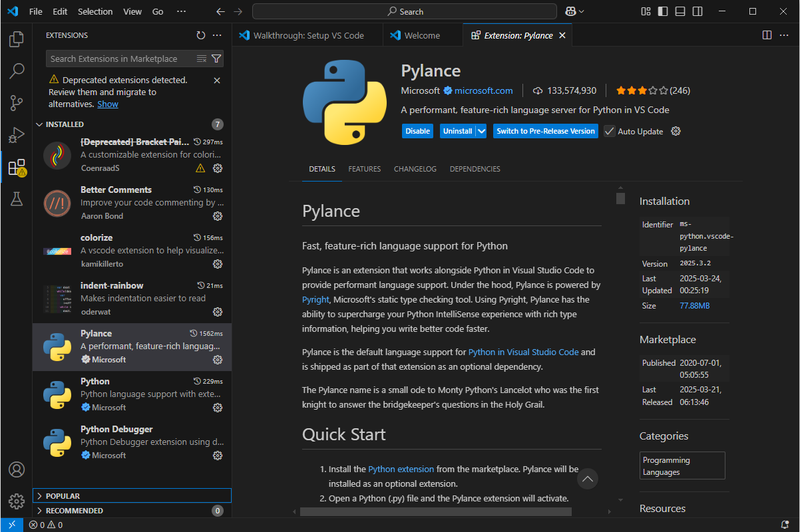Toggle the Auto Update checkbox
800x532 pixels.
tap(610, 131)
